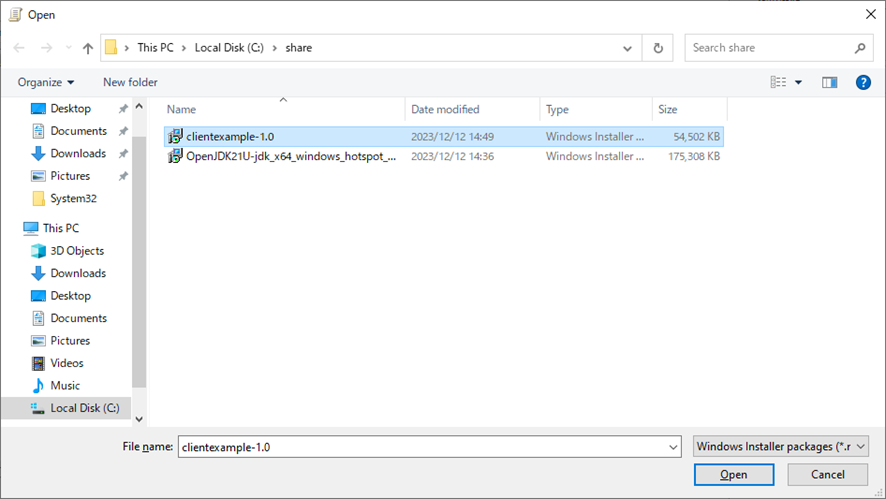Create a New folder

[130, 83]
